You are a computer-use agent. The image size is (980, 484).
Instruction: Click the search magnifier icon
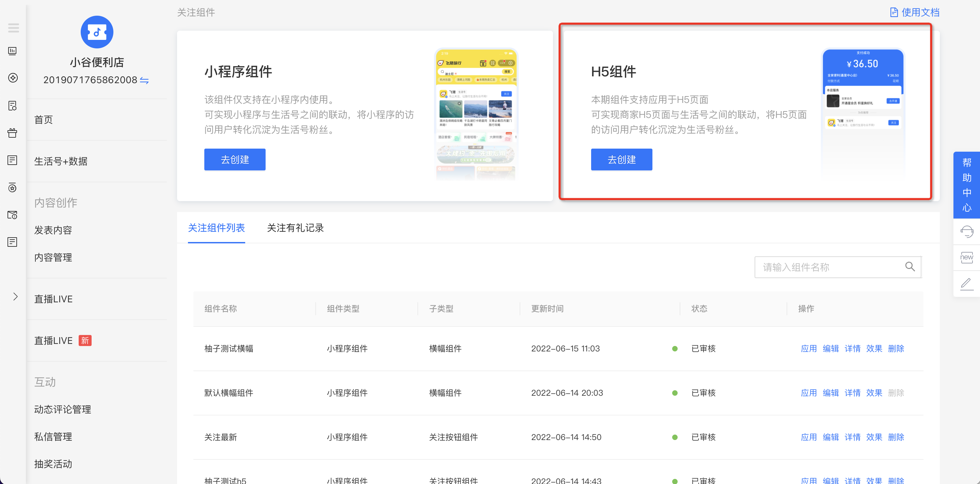tap(910, 267)
